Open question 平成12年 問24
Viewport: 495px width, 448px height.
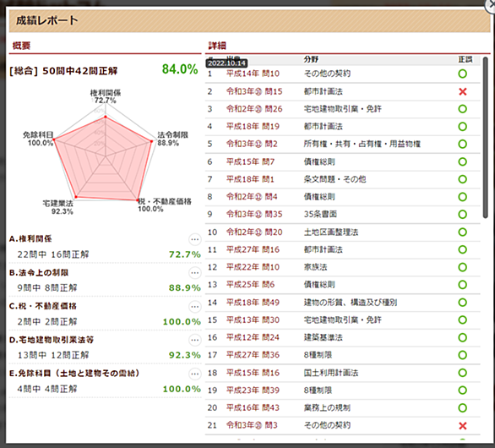(253, 337)
